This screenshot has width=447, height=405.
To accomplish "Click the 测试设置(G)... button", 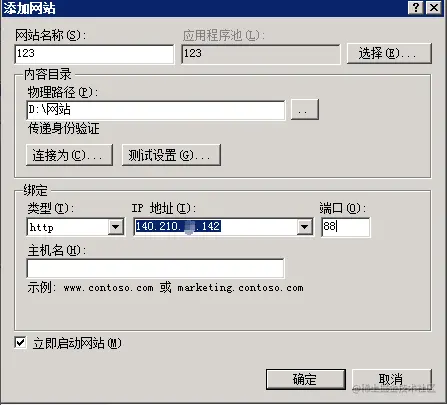I will (x=171, y=155).
